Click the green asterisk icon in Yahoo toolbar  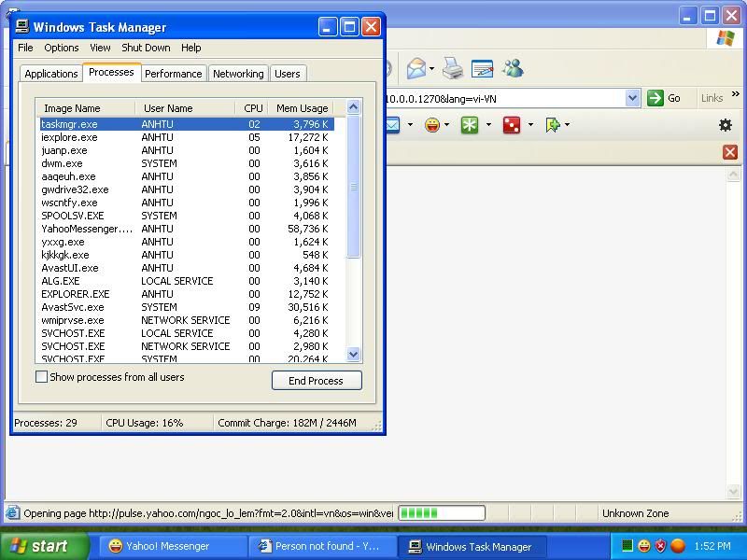pyautogui.click(x=470, y=125)
